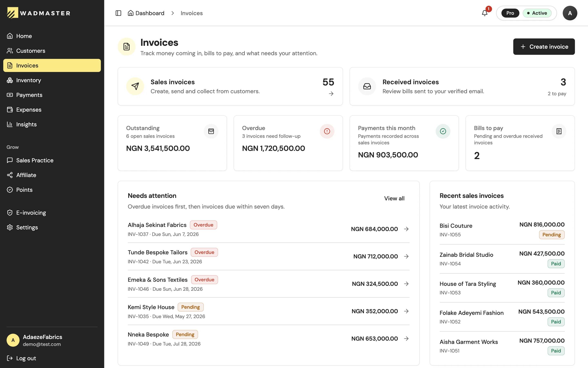Image resolution: width=588 pixels, height=368 pixels.
Task: Click the Pending badge on INV-1055
Action: pyautogui.click(x=551, y=235)
